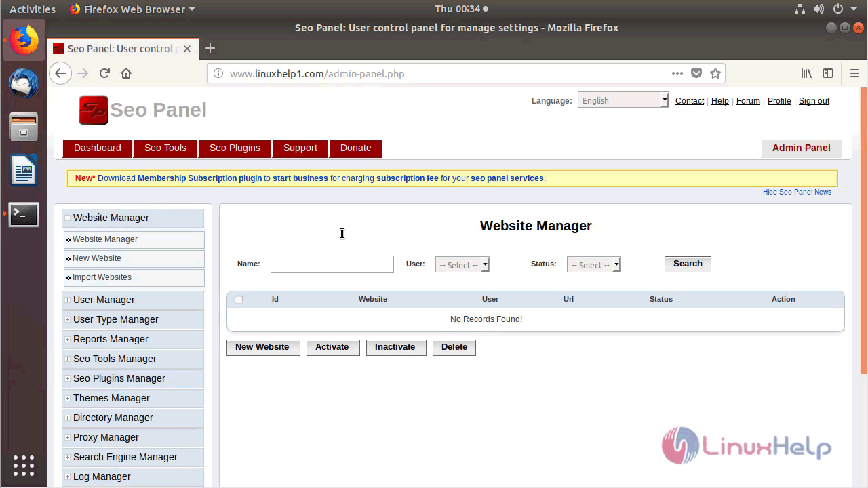Open Firefox hamburger menu
The image size is (868, 488).
tap(854, 73)
